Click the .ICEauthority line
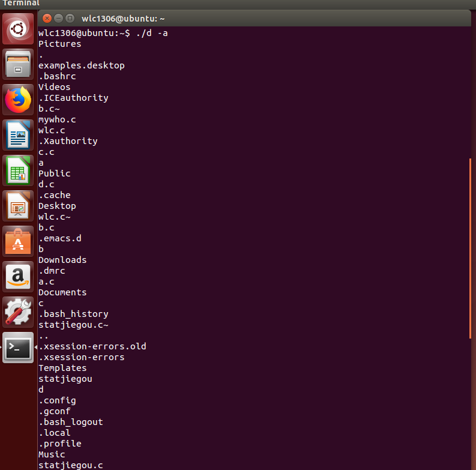This screenshot has width=476, height=470. [73, 98]
